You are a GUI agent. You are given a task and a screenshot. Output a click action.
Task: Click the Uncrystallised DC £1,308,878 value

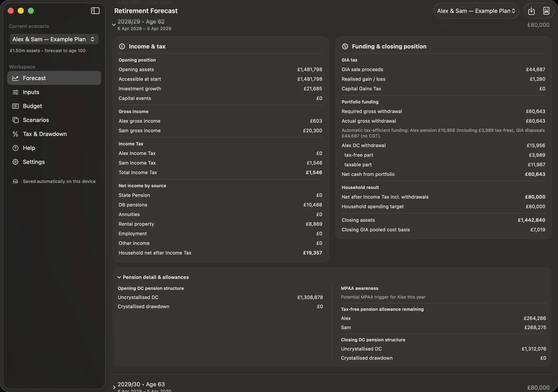[310, 297]
